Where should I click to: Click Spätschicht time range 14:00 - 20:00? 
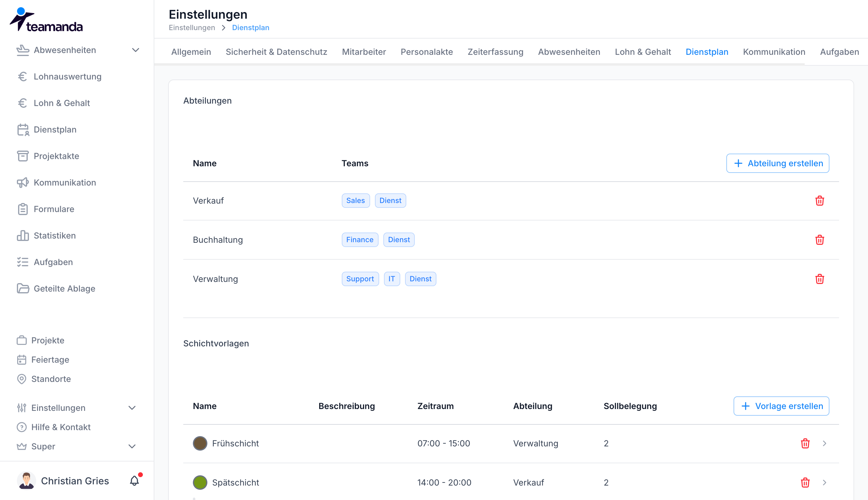444,483
